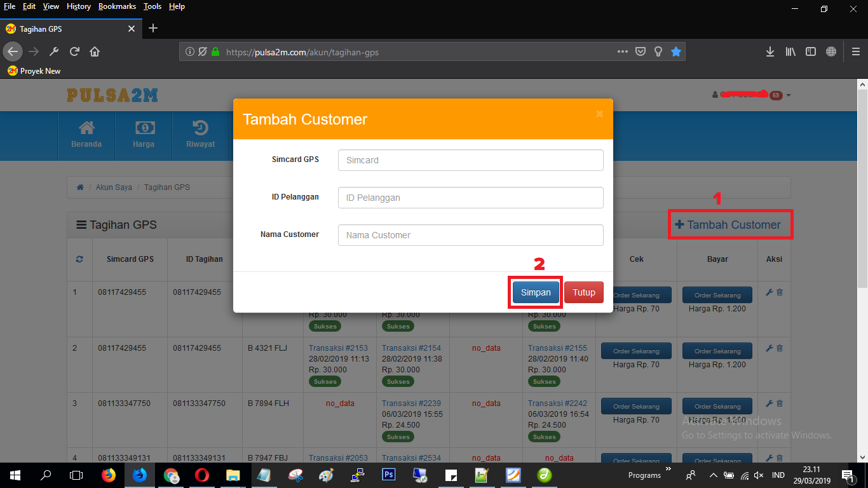
Task: Open the Harga section icon
Action: [143, 129]
